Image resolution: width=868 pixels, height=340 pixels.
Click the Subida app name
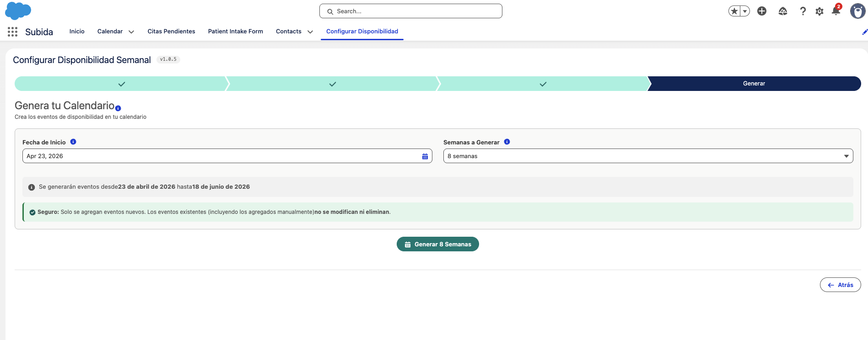tap(39, 32)
